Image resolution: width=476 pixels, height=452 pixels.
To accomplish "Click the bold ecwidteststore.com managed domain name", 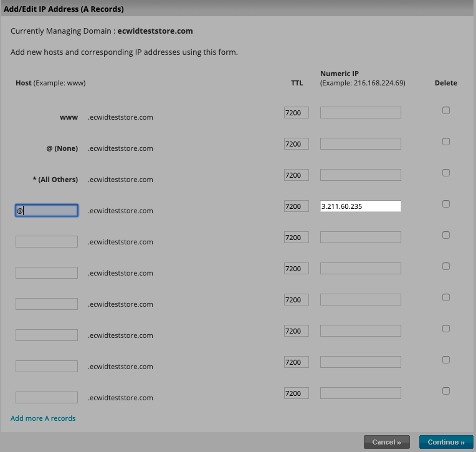I will pos(155,31).
